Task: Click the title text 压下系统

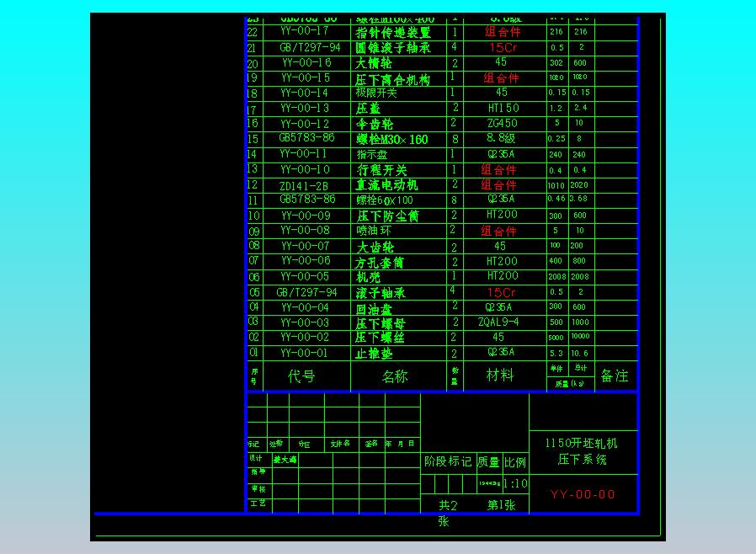Action: coord(582,460)
